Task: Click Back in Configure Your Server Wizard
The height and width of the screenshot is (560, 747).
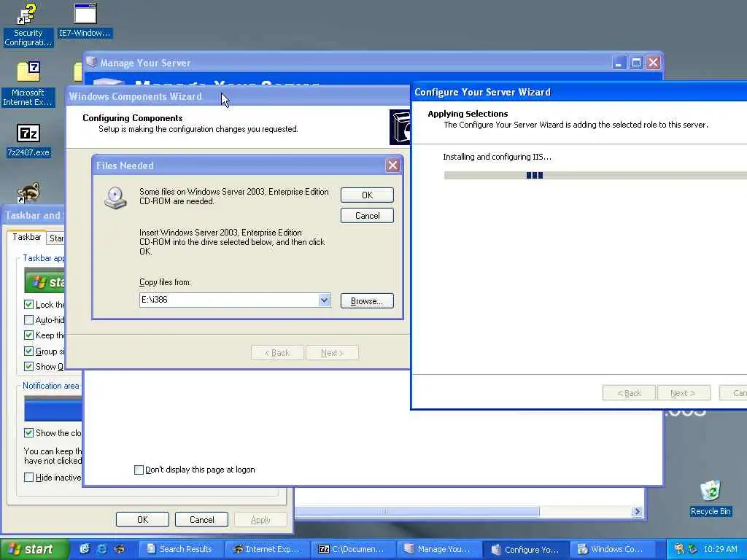Action: [x=629, y=393]
